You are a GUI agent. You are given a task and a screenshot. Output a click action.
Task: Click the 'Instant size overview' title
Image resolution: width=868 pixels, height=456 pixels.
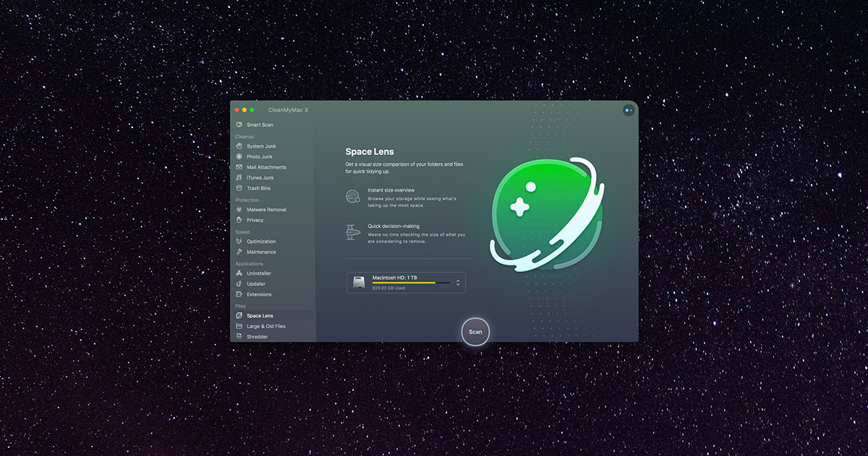[391, 190]
